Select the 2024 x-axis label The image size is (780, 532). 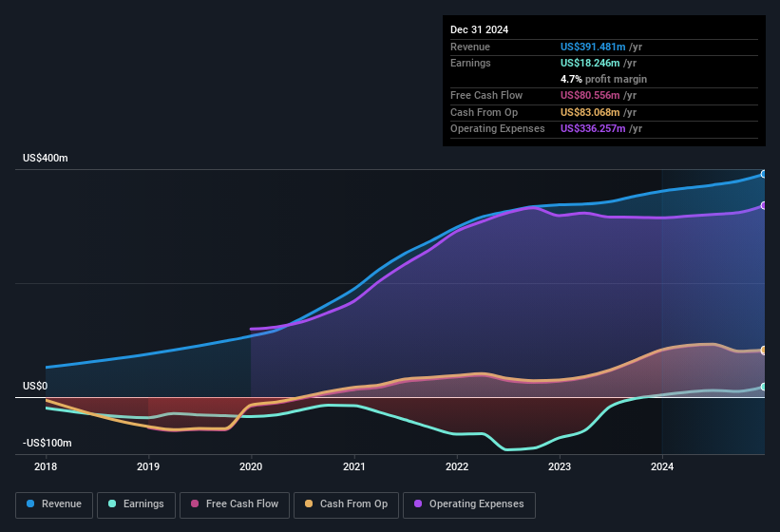pos(662,466)
